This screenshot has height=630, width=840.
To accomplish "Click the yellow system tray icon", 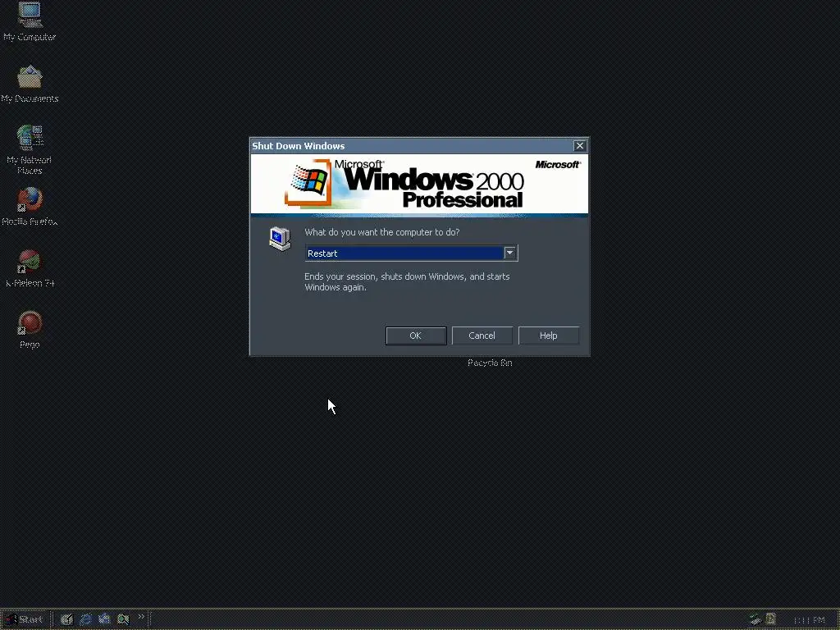I will coord(771,619).
